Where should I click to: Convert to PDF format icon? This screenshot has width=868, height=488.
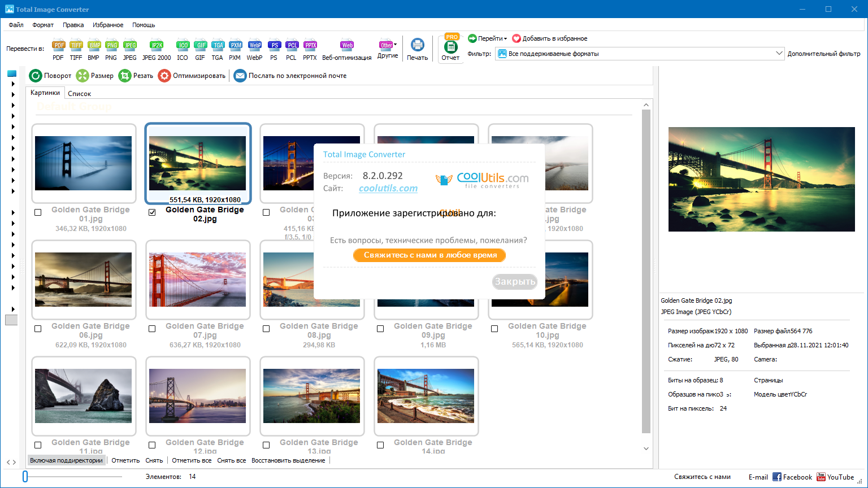[58, 46]
